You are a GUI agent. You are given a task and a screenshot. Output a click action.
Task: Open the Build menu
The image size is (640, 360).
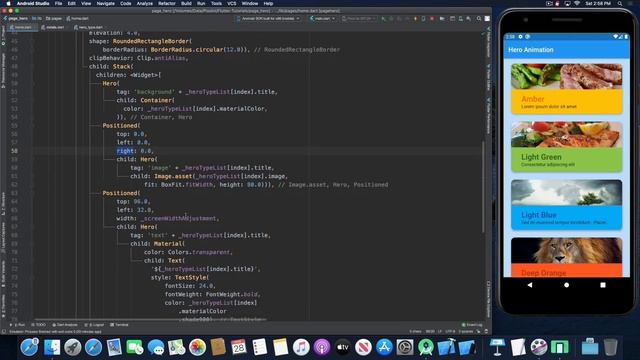(186, 3)
